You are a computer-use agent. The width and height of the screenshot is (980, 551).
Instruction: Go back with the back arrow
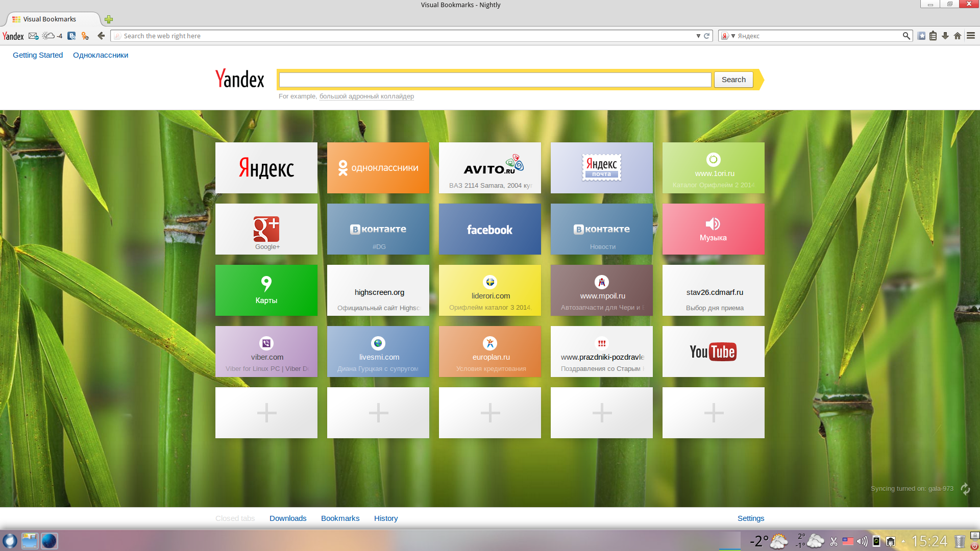[101, 36]
